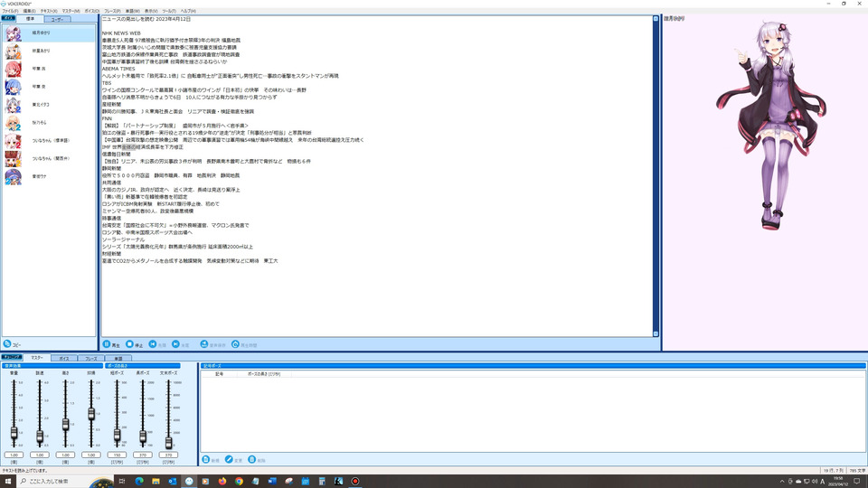Screen dimensions: 868x488
Task: Open the ヘルプ(H) menu
Action: pos(188,11)
